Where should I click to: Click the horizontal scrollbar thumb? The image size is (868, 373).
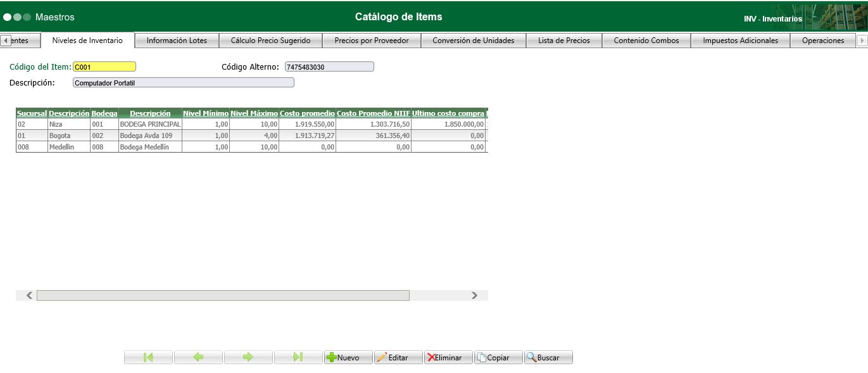point(223,295)
